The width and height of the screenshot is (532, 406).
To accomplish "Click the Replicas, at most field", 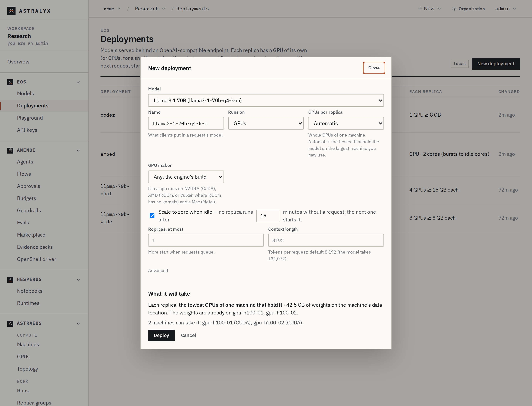I will click(206, 240).
